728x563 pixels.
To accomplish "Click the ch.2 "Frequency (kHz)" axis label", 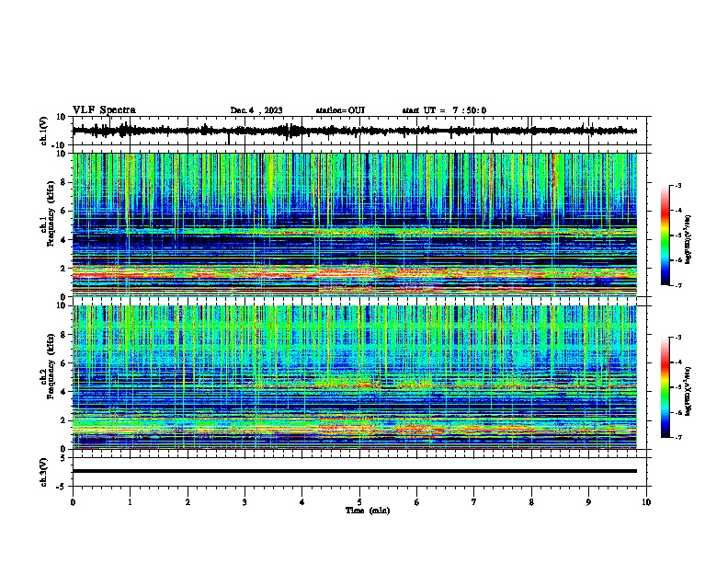I will (51, 366).
